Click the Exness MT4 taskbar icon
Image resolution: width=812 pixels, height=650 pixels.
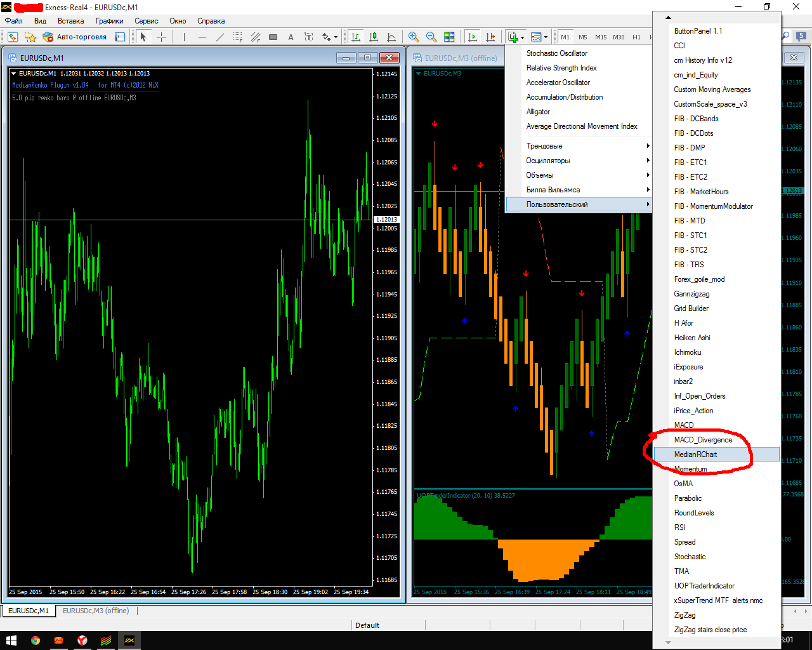click(129, 640)
